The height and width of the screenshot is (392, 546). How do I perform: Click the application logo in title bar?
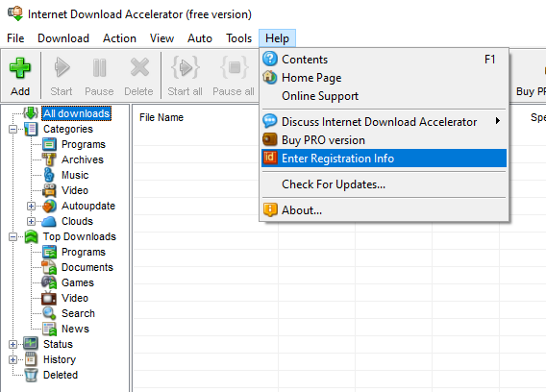pyautogui.click(x=15, y=13)
